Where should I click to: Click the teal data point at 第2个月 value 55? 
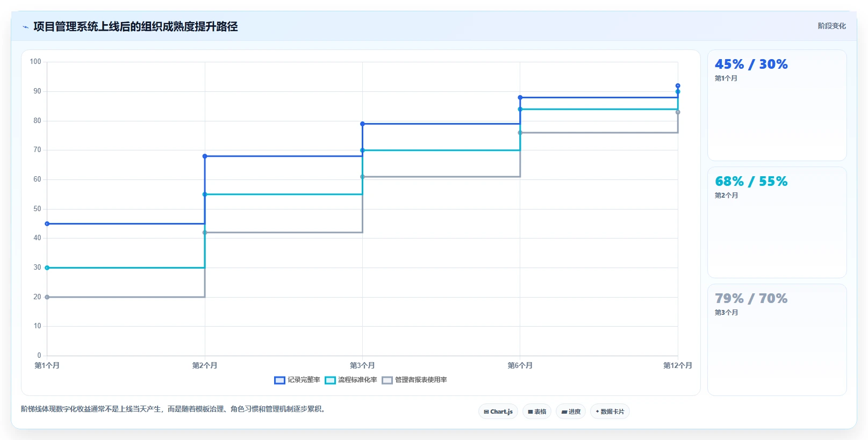(x=205, y=194)
